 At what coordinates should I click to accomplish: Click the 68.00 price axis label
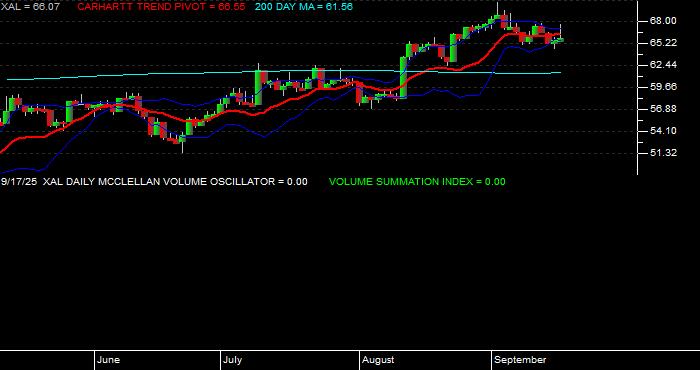(x=663, y=21)
